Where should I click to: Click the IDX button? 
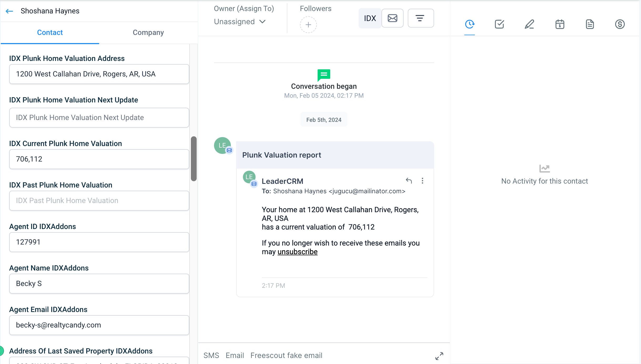[x=370, y=18]
